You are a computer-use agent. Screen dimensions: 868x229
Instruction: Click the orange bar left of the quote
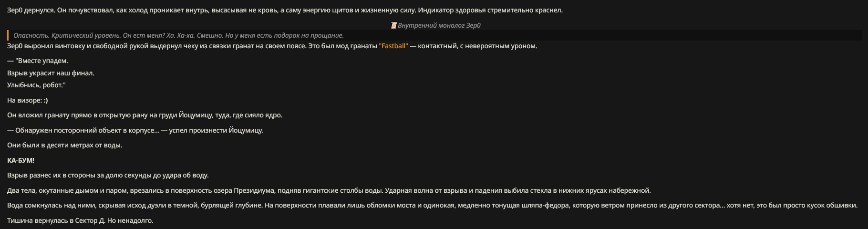[x=8, y=35]
